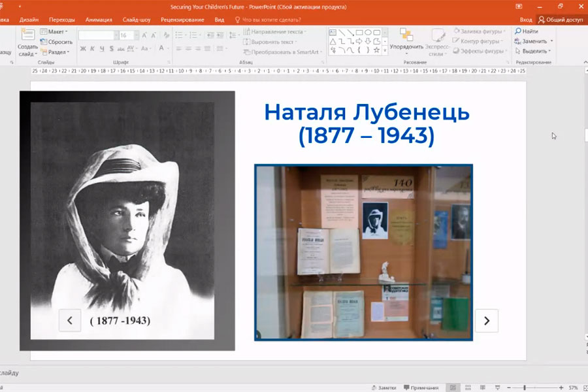The height and width of the screenshot is (392, 588).
Task: Switch to slide sorter view in status bar
Action: (x=469, y=387)
